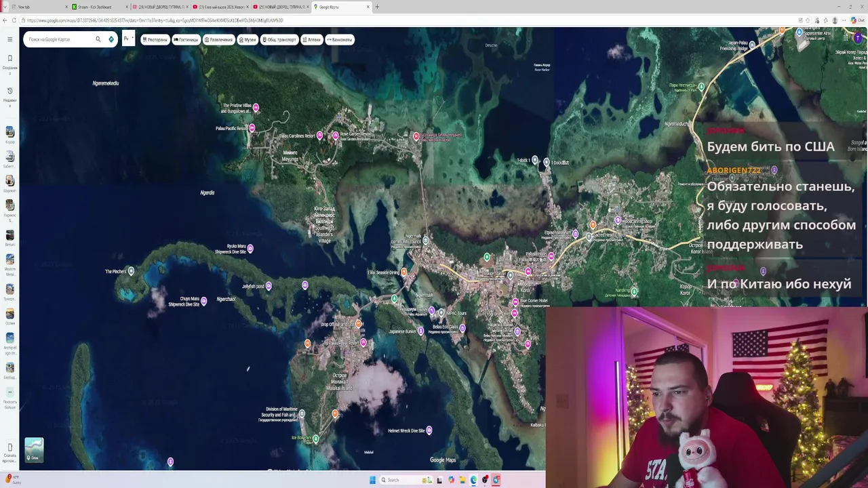
Task: Filter map by Гостиницы chip
Action: point(186,39)
